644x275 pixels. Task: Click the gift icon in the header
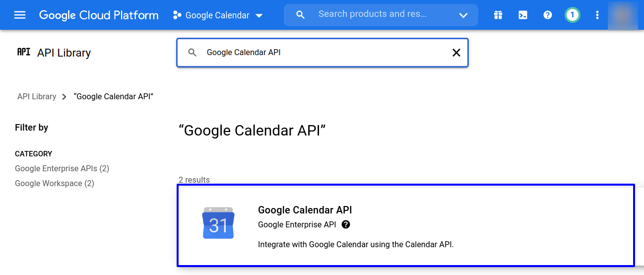click(498, 15)
